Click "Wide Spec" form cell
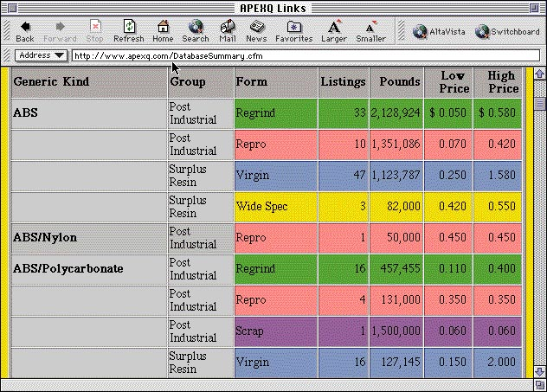 276,207
